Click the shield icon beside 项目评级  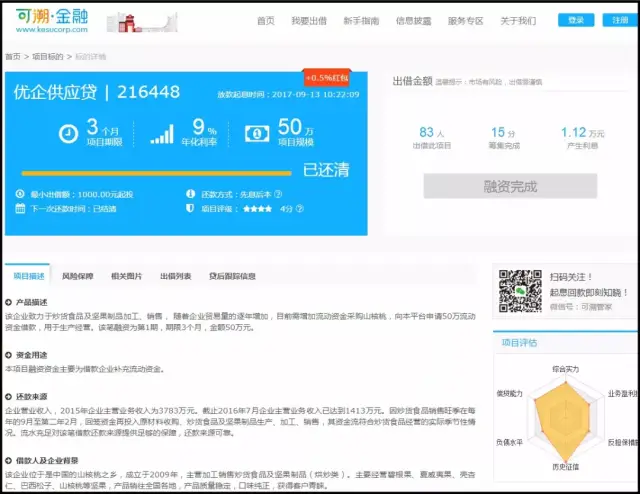pos(190,208)
